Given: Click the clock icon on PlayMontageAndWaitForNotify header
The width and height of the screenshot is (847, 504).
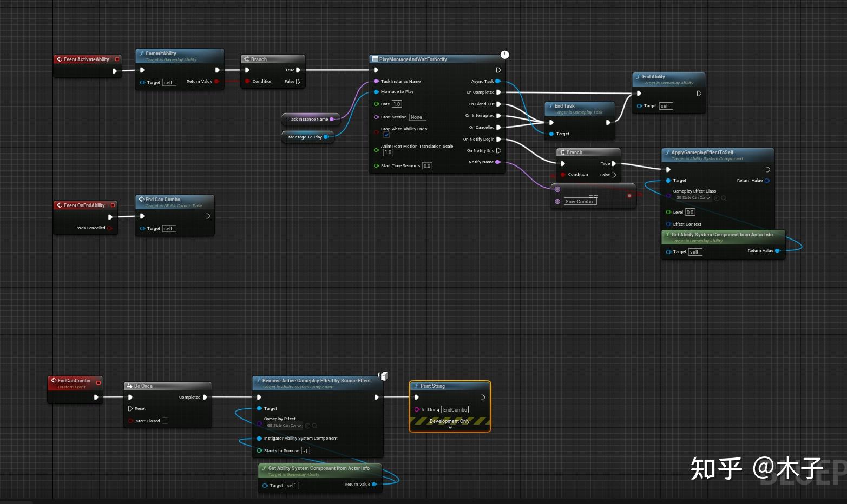Looking at the screenshot, I should 504,54.
